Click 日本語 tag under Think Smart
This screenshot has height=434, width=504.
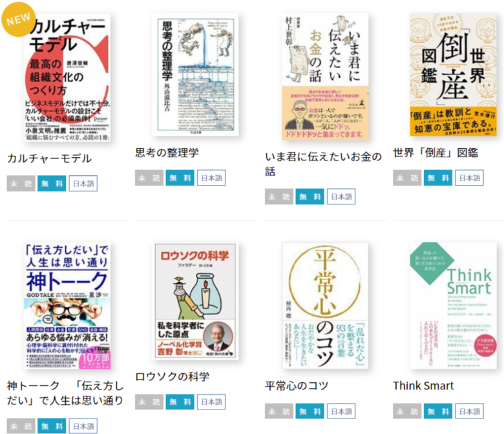469,411
